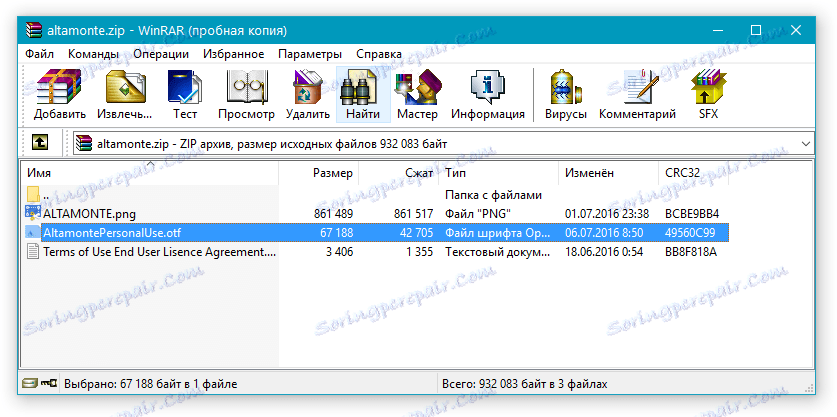Click the Удалить (Delete) toolbar icon
Viewport: 837px width, 417px height.
click(x=308, y=95)
